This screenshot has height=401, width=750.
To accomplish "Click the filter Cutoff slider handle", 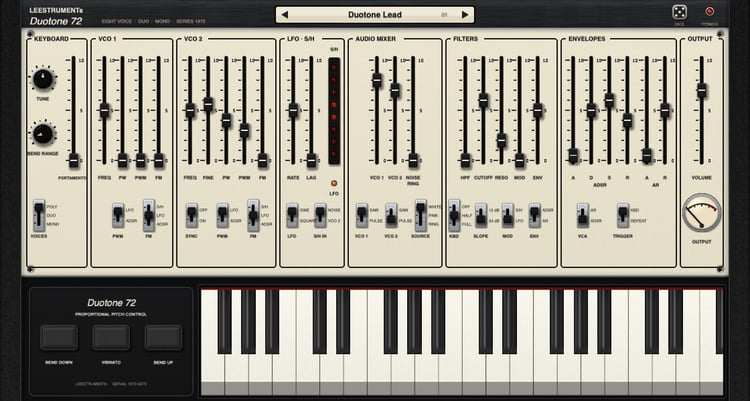I will 483,100.
